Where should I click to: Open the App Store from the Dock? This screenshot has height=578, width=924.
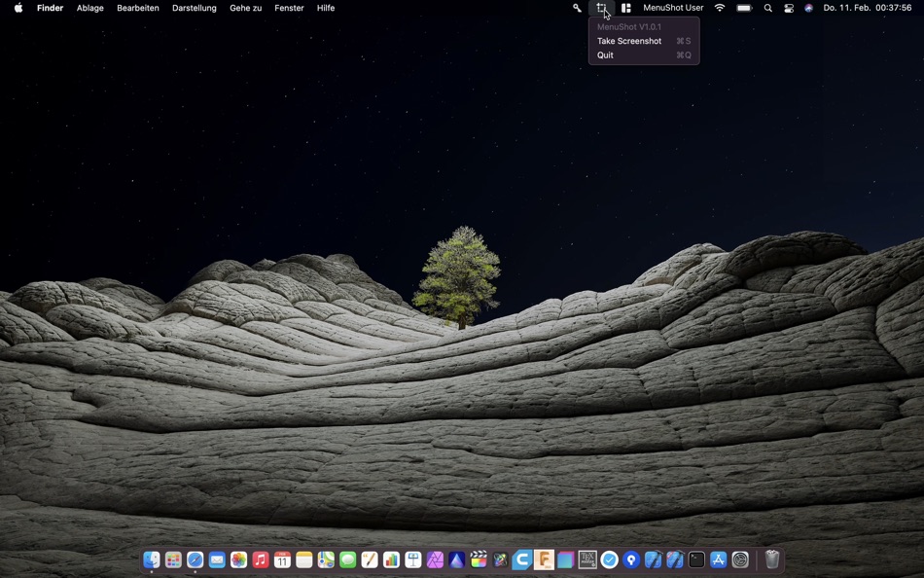pos(719,560)
